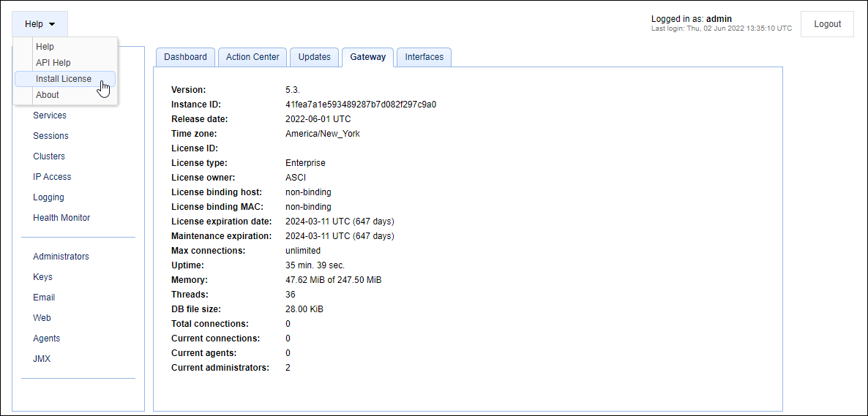
Task: Switch to the Dashboard tab
Action: [x=185, y=57]
